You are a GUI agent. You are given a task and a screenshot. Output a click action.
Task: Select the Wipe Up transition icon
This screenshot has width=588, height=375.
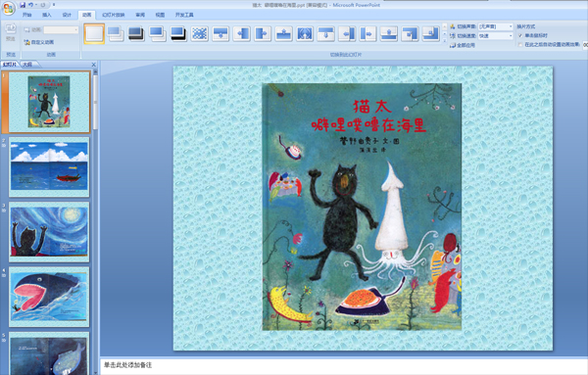click(x=283, y=33)
